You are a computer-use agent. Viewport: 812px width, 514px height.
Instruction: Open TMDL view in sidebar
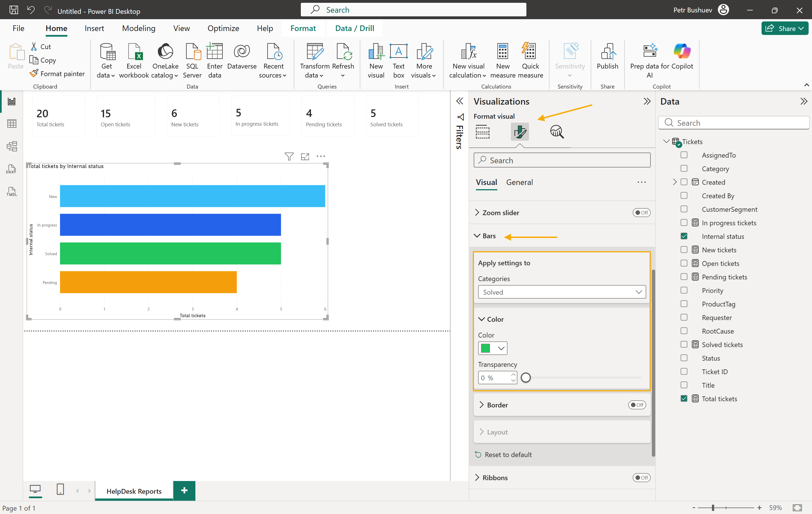[x=12, y=191]
